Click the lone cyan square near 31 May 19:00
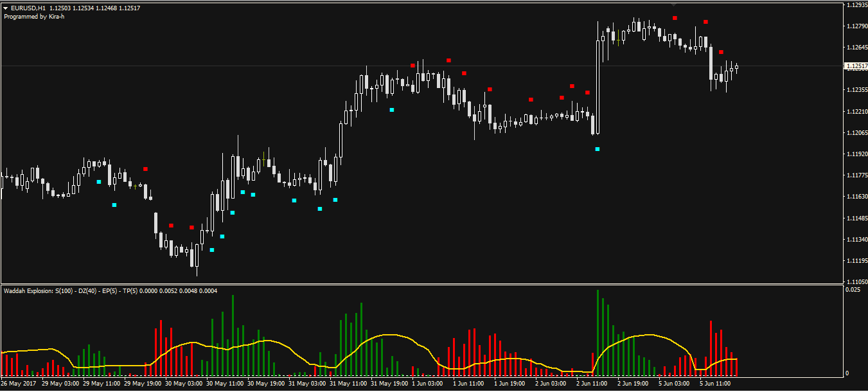 [x=392, y=110]
